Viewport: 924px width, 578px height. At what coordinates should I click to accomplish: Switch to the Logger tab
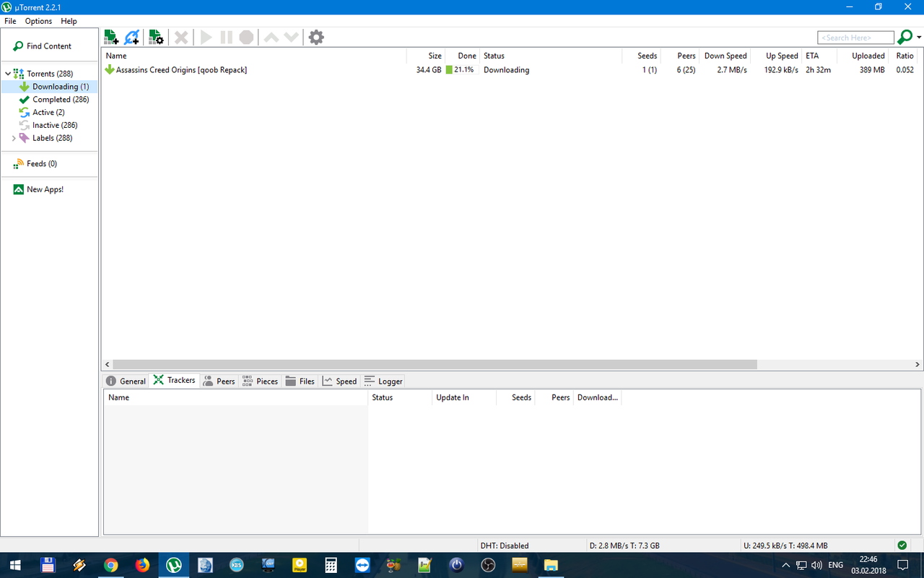click(383, 381)
